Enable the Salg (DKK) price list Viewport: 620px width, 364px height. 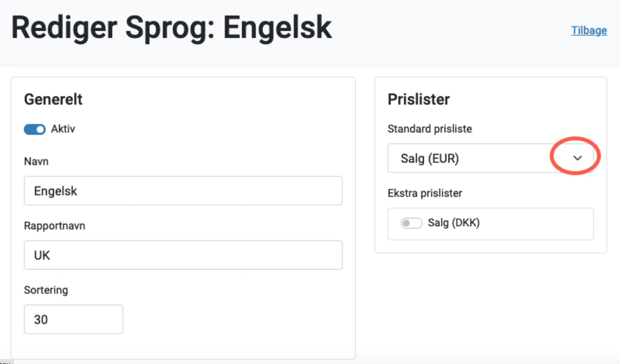coord(411,223)
